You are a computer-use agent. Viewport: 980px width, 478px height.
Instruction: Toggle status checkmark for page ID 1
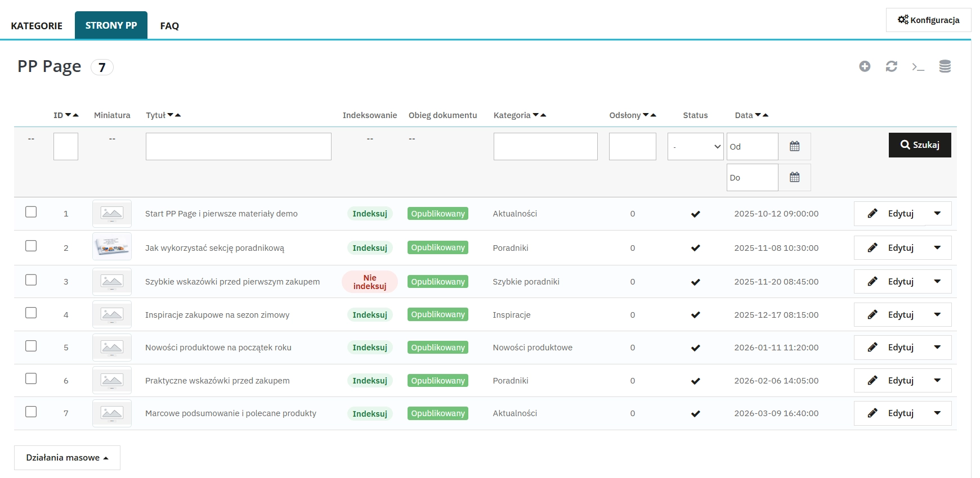pos(696,214)
